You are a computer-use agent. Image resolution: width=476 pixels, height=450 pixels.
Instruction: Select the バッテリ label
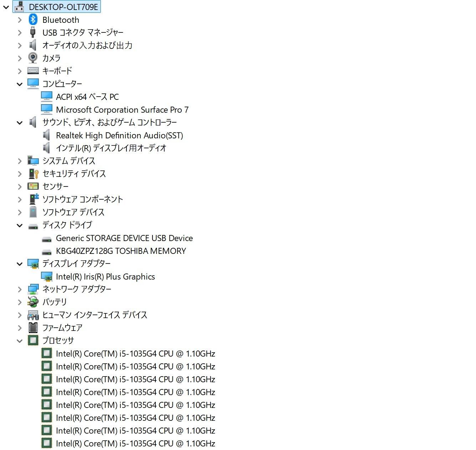pyautogui.click(x=55, y=302)
